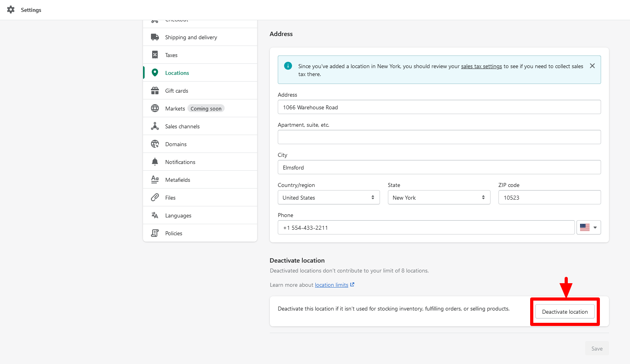Click the Notifications bell icon

click(x=155, y=162)
